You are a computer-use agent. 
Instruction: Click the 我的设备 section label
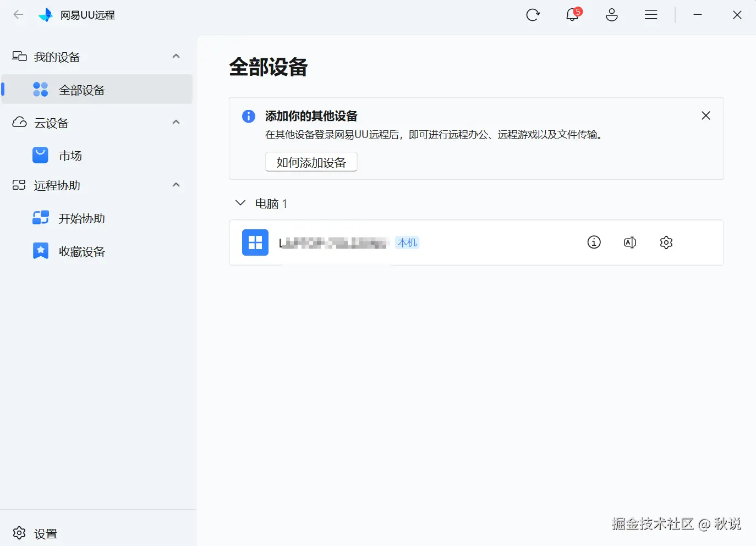coord(57,57)
